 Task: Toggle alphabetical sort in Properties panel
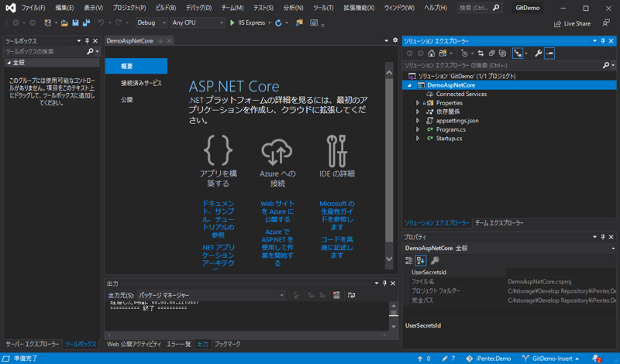(x=421, y=260)
